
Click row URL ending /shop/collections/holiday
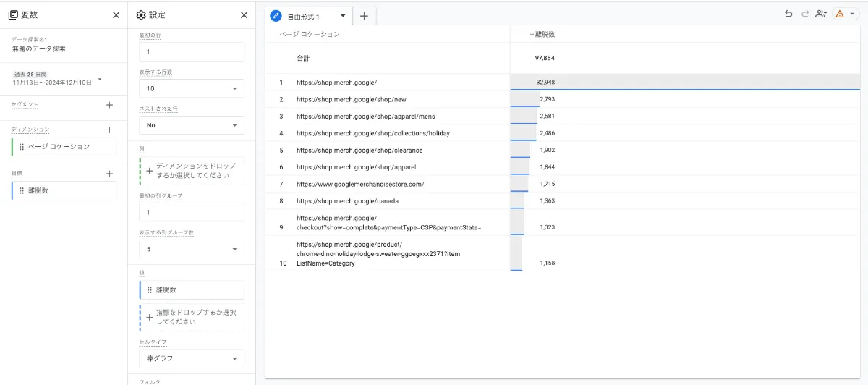373,133
